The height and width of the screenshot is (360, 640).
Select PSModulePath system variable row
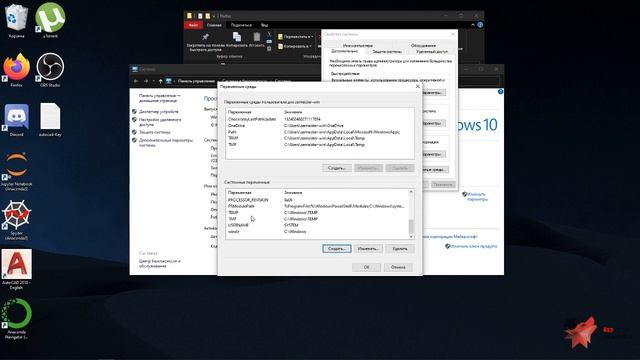tap(317, 206)
